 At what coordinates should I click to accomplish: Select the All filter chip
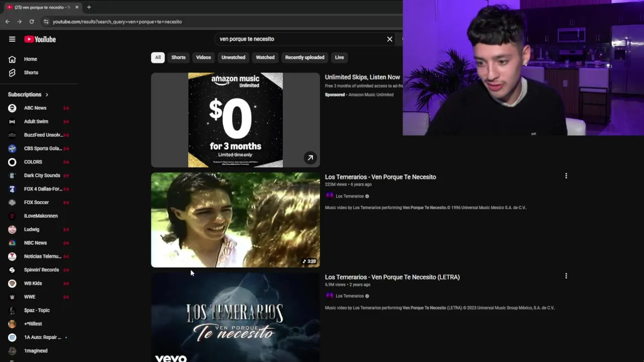click(158, 57)
